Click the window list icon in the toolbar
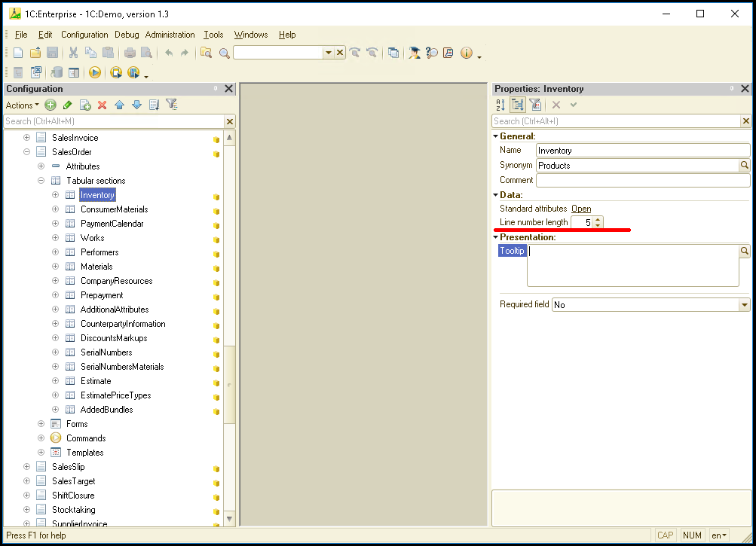Screen dimensions: 756x546 pos(393,53)
